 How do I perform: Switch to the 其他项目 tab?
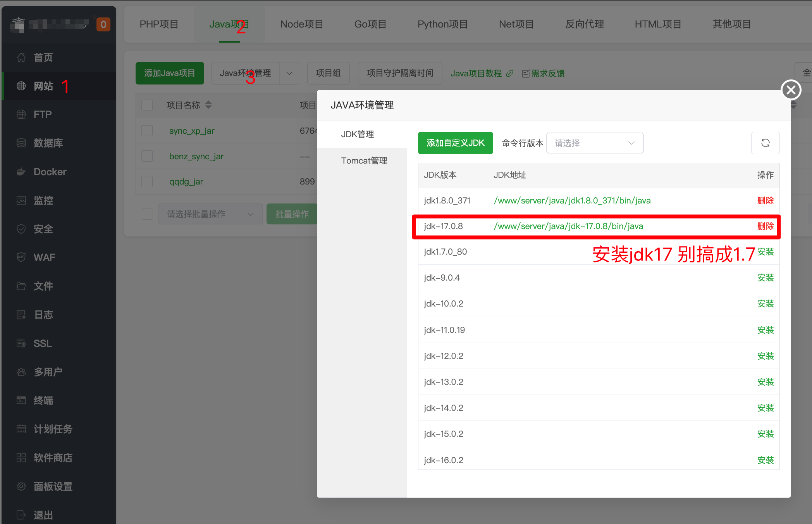pos(732,24)
